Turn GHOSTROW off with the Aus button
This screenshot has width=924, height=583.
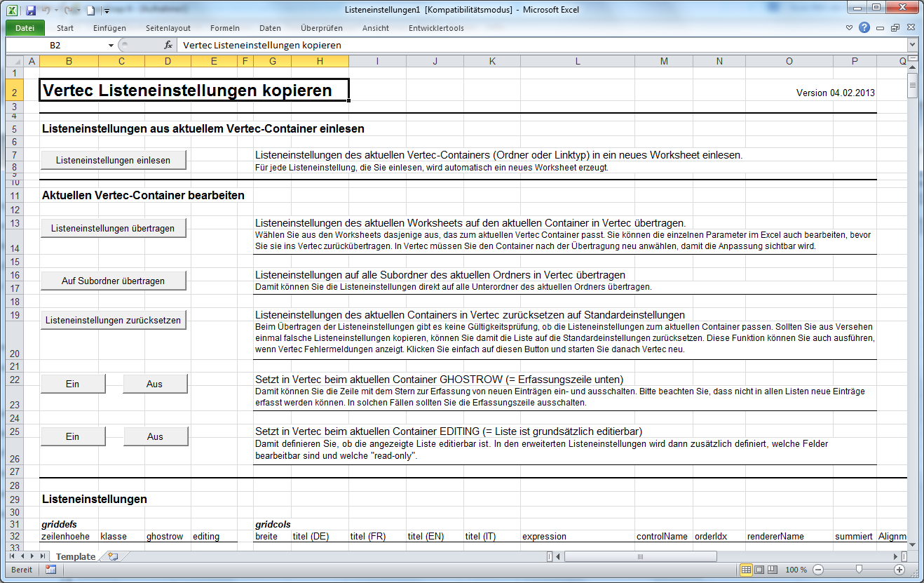pos(155,384)
